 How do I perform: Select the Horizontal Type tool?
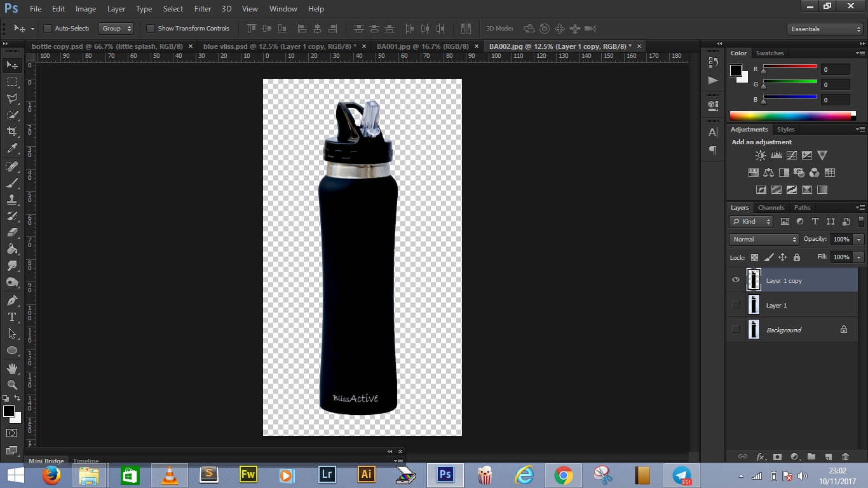pos(11,316)
